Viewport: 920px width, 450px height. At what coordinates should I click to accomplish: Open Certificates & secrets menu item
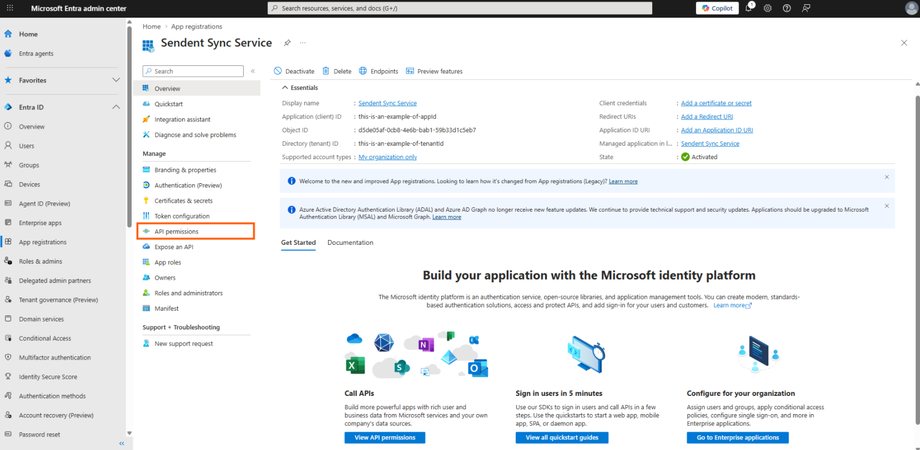183,200
